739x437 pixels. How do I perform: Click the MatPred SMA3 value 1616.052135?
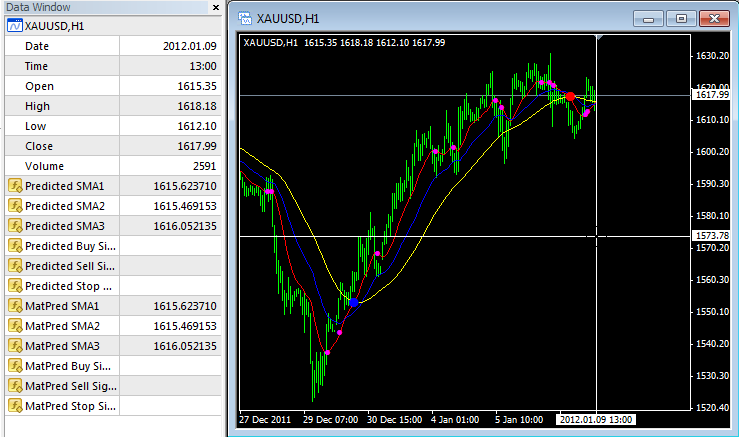click(185, 346)
